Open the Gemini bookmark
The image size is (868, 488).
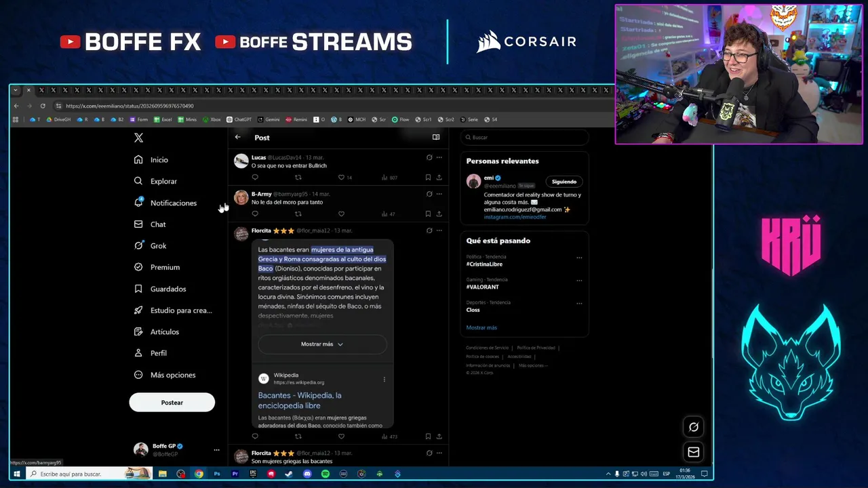coord(269,120)
